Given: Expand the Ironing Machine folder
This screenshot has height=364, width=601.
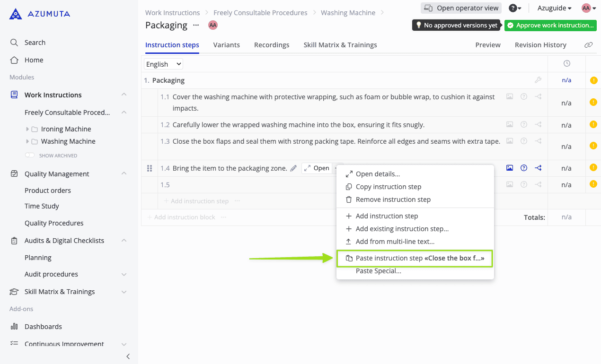Looking at the screenshot, I should coord(27,129).
